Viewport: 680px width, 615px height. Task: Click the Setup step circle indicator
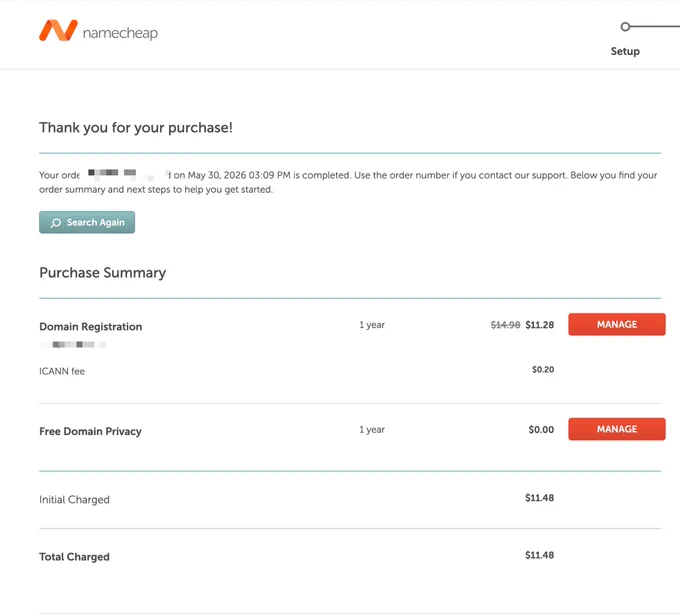(x=625, y=26)
